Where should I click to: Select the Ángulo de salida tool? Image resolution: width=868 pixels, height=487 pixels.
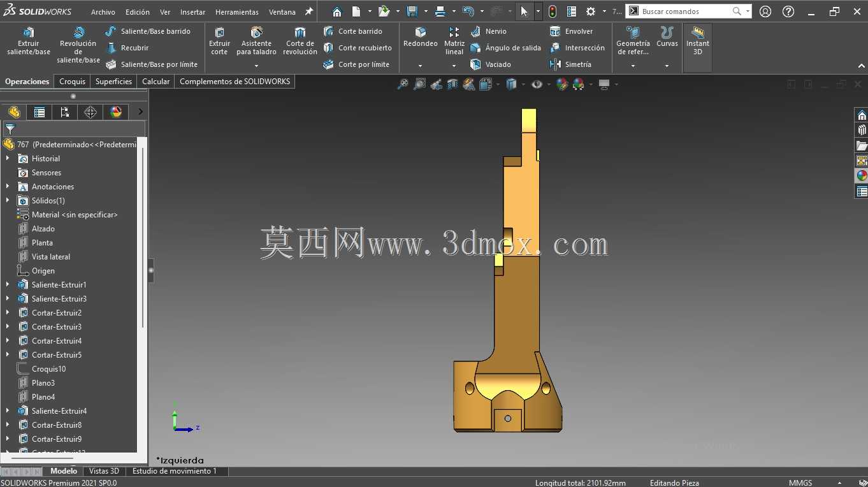click(x=505, y=48)
